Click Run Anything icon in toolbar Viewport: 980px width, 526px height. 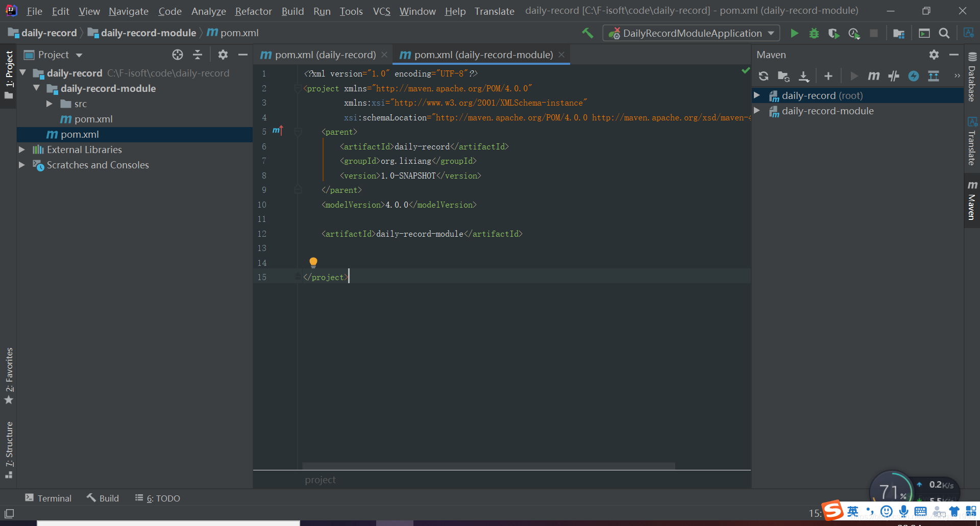click(x=924, y=33)
